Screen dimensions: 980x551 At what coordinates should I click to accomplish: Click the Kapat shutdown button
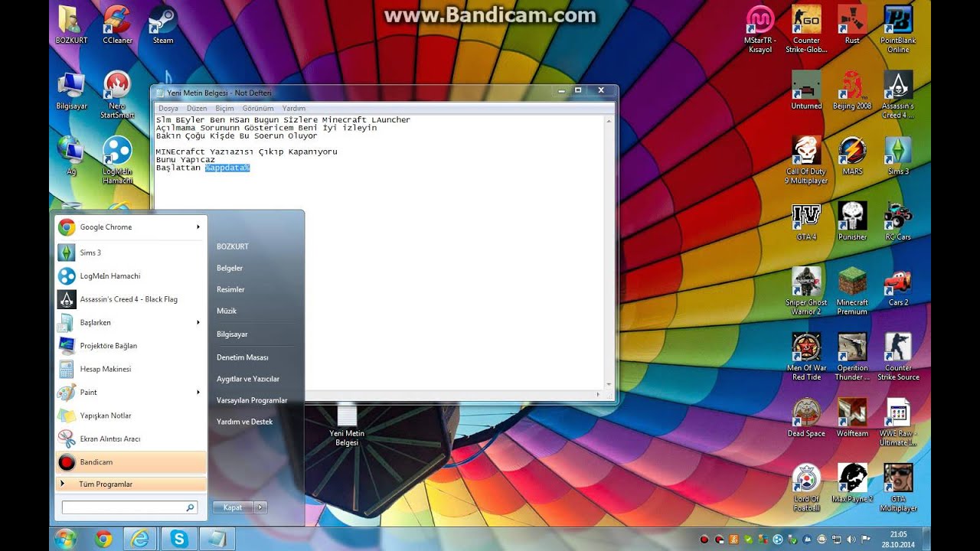tap(233, 507)
